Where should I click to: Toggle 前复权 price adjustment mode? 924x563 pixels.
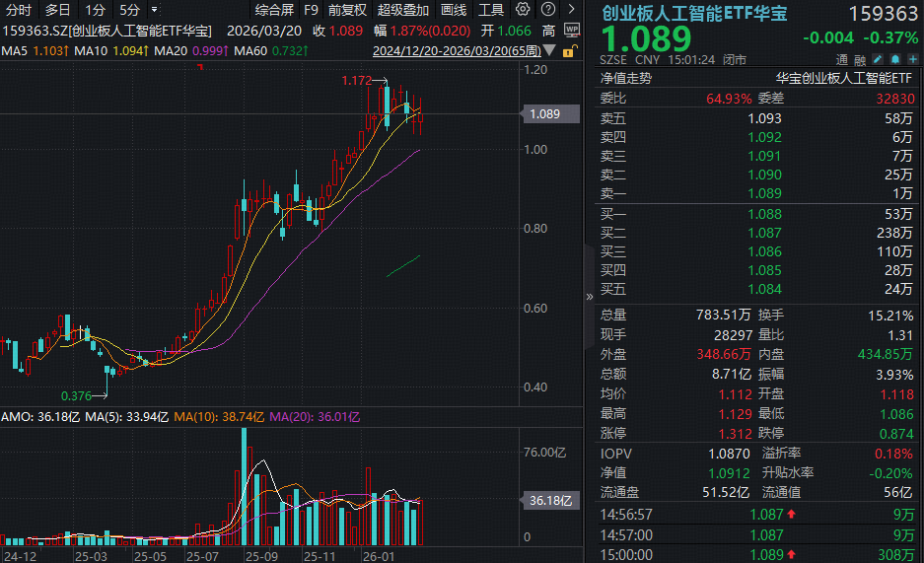coord(347,10)
